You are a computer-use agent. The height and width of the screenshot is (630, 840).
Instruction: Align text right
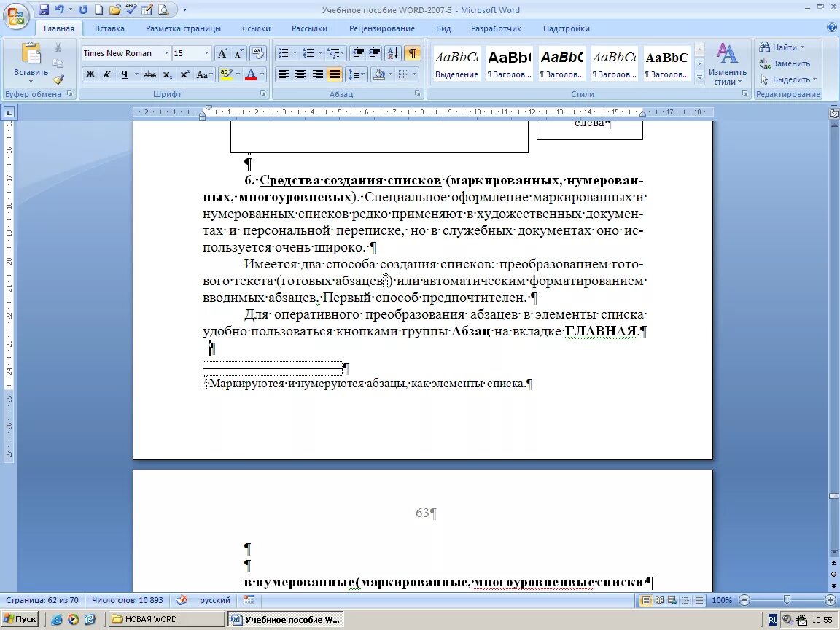317,74
